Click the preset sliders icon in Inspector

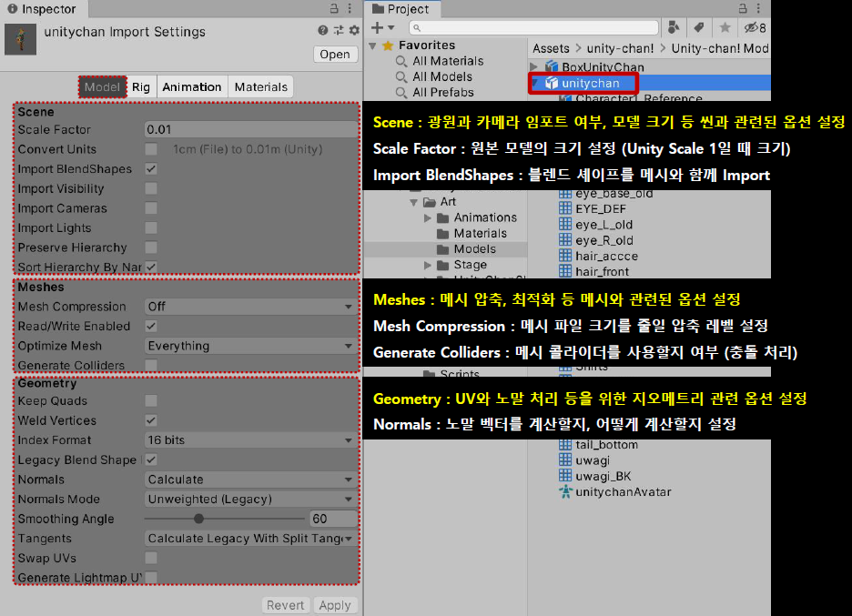pos(339,30)
